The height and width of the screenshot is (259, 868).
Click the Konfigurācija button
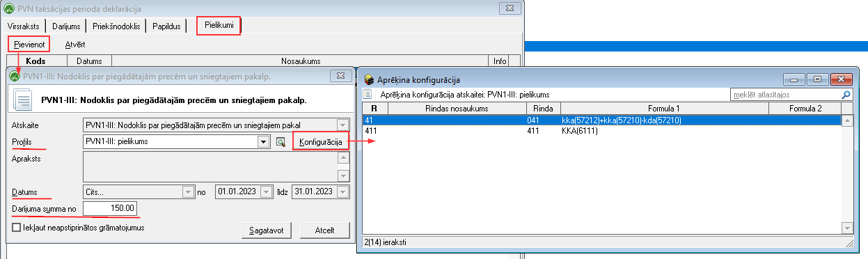point(320,142)
